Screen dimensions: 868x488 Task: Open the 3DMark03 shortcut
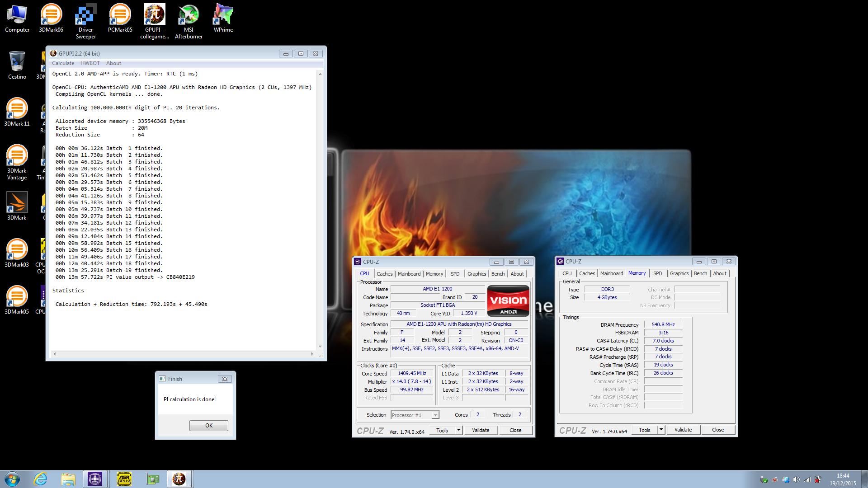17,253
